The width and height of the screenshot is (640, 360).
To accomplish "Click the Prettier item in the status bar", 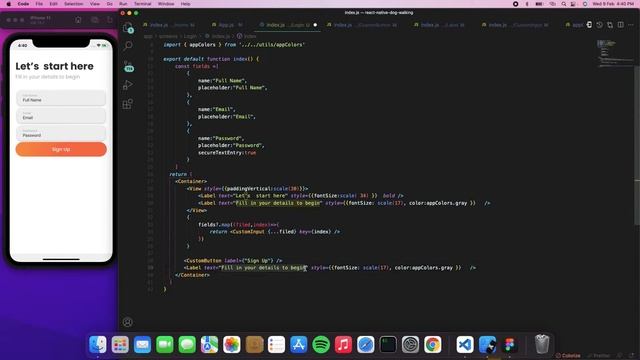I will [598, 356].
